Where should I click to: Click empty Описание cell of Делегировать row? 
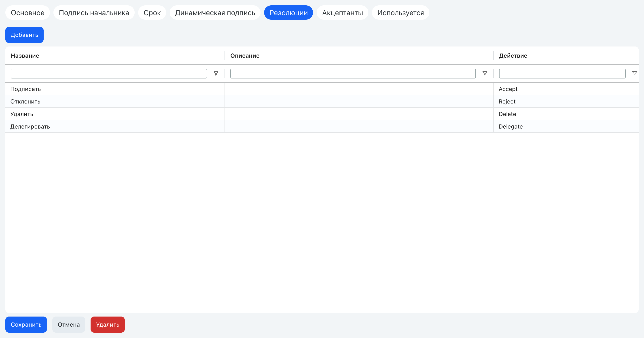[359, 127]
